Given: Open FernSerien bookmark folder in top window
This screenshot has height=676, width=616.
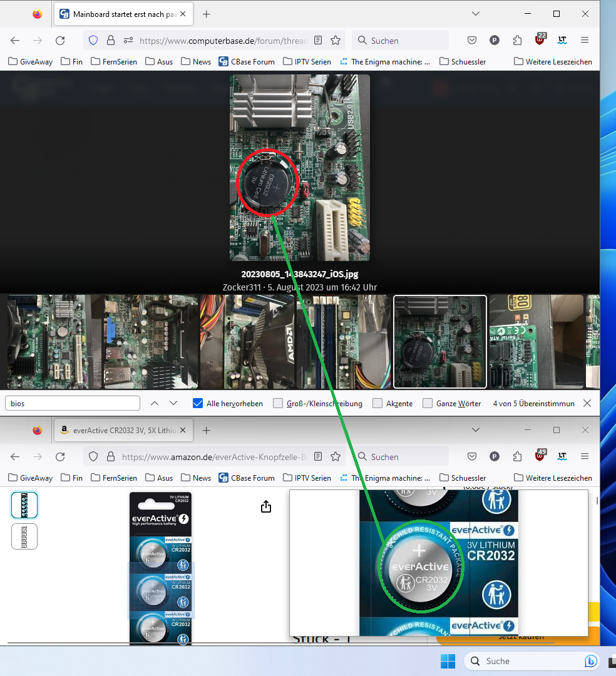Looking at the screenshot, I should pos(114,61).
